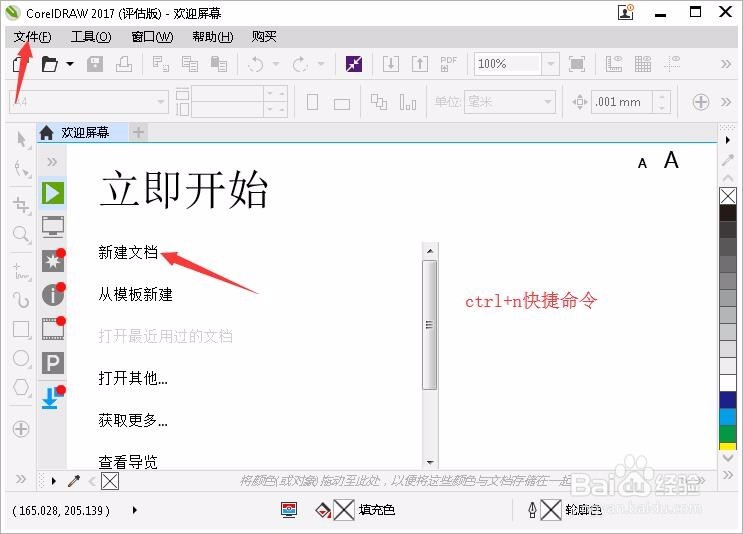Open the What's New starburst icon
Viewport: 743px width, 534px height.
(x=53, y=261)
